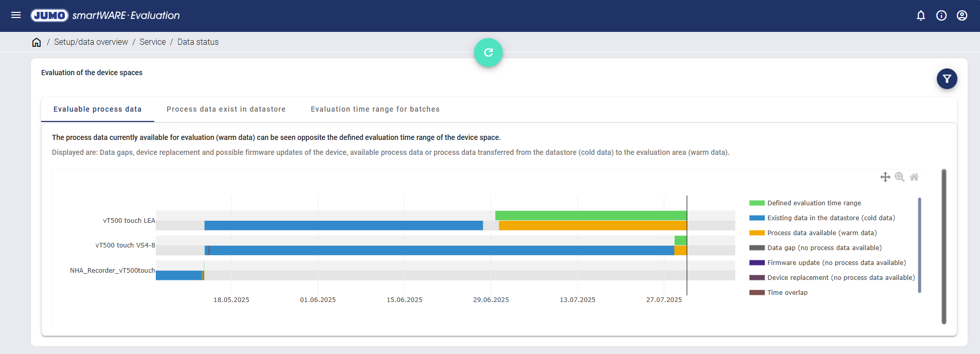Viewport: 980px width, 354px height.
Task: Switch to Evaluation time range for batches tab
Action: [375, 109]
